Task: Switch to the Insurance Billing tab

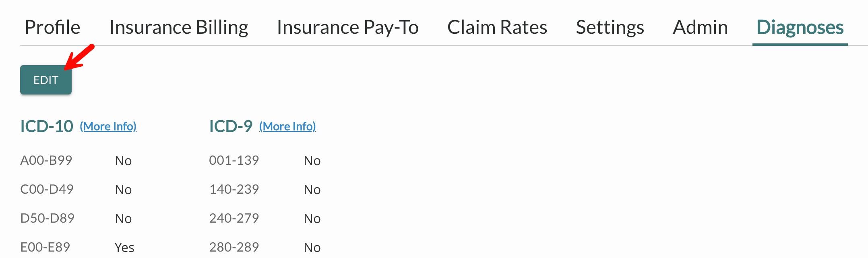Action: (x=179, y=27)
